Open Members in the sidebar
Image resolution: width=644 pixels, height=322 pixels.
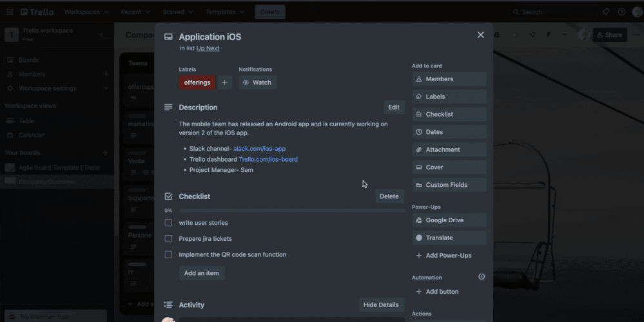coord(32,74)
